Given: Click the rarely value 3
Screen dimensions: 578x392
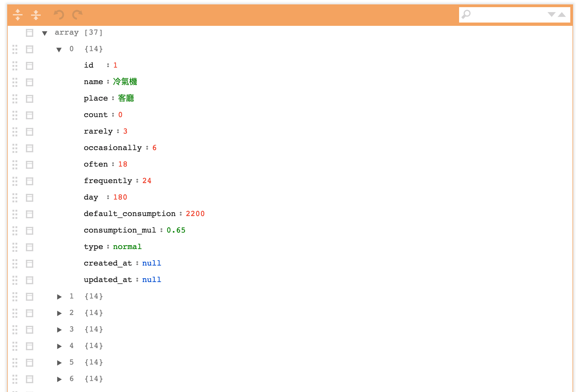Looking at the screenshot, I should point(125,131).
